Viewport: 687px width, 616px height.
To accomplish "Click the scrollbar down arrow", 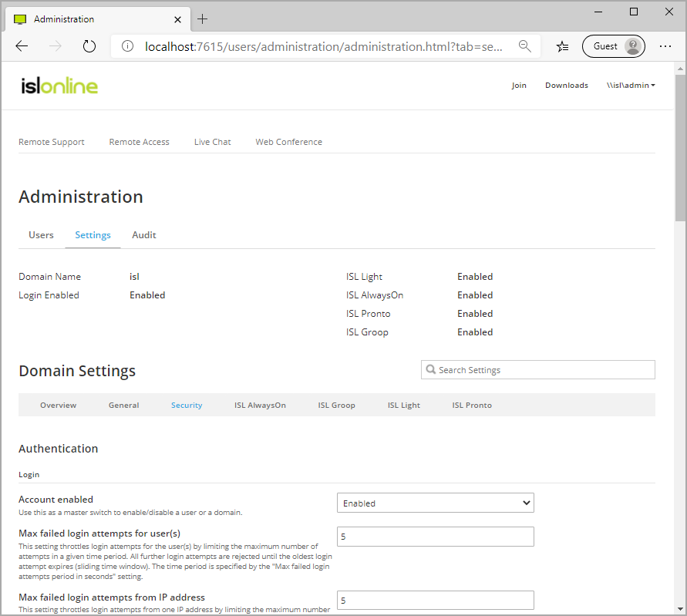I will pos(680,609).
